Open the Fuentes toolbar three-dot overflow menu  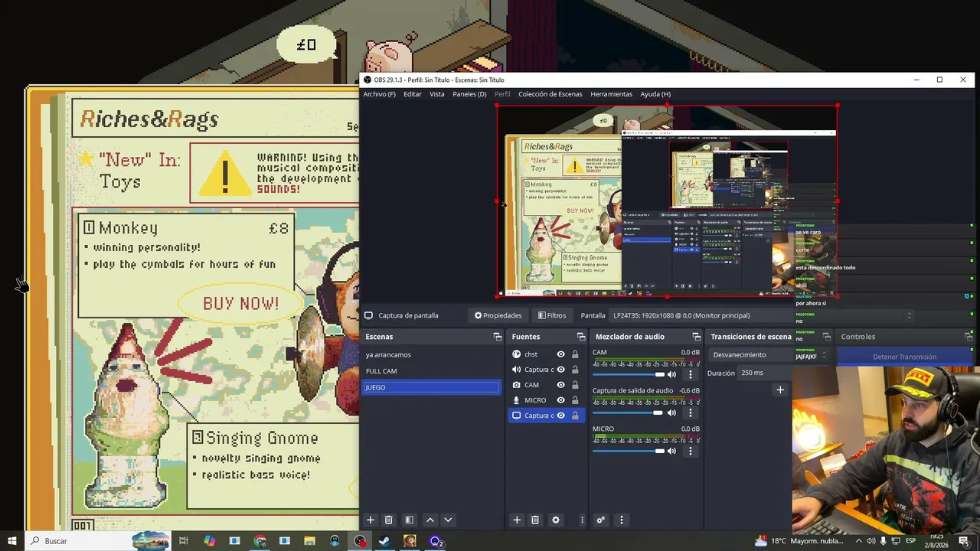point(582,520)
